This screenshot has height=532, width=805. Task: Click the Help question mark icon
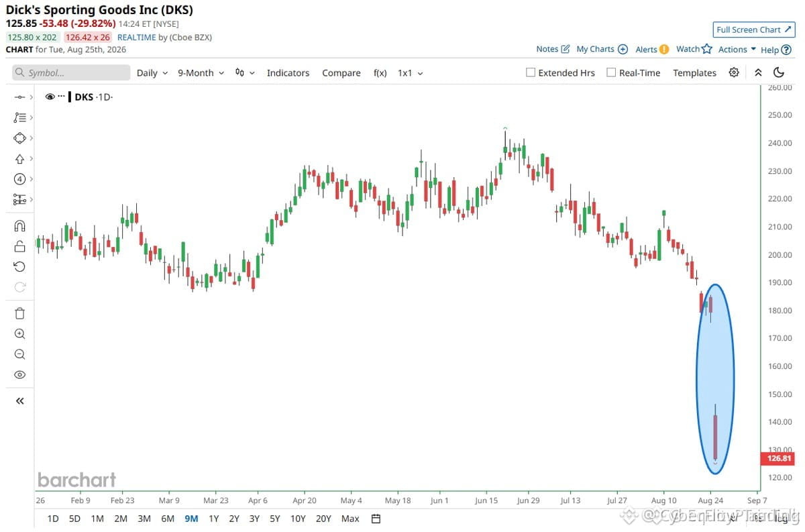[x=786, y=49]
